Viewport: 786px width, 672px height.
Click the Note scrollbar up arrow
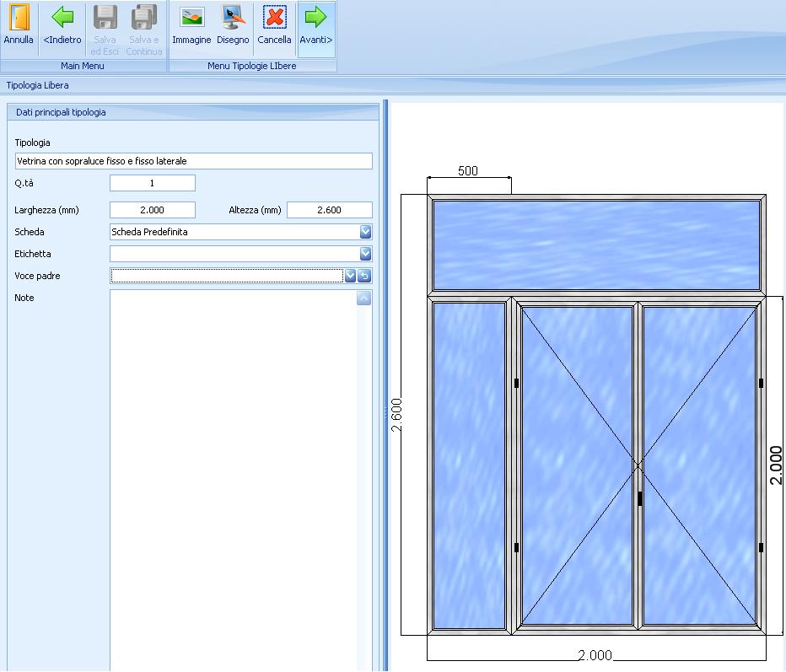[364, 298]
